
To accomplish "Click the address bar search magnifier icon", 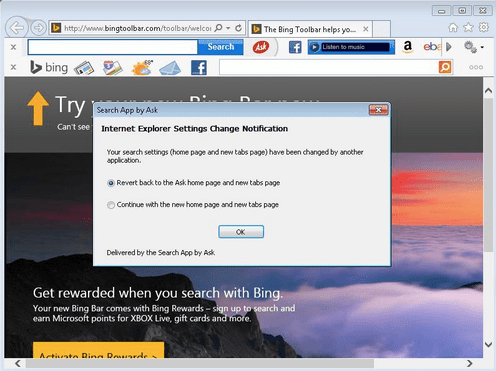I will [218, 28].
